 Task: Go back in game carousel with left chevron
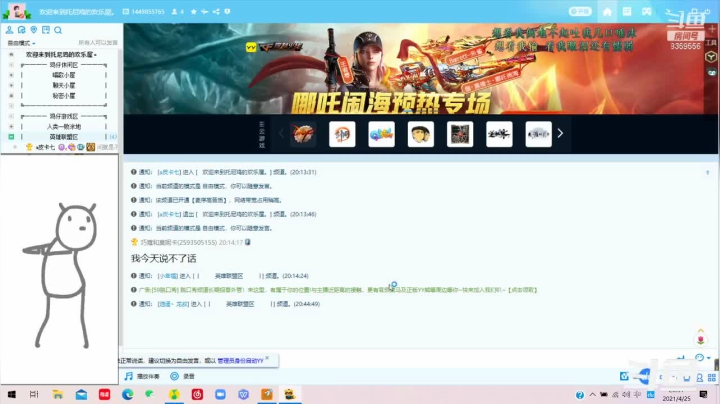pos(281,134)
